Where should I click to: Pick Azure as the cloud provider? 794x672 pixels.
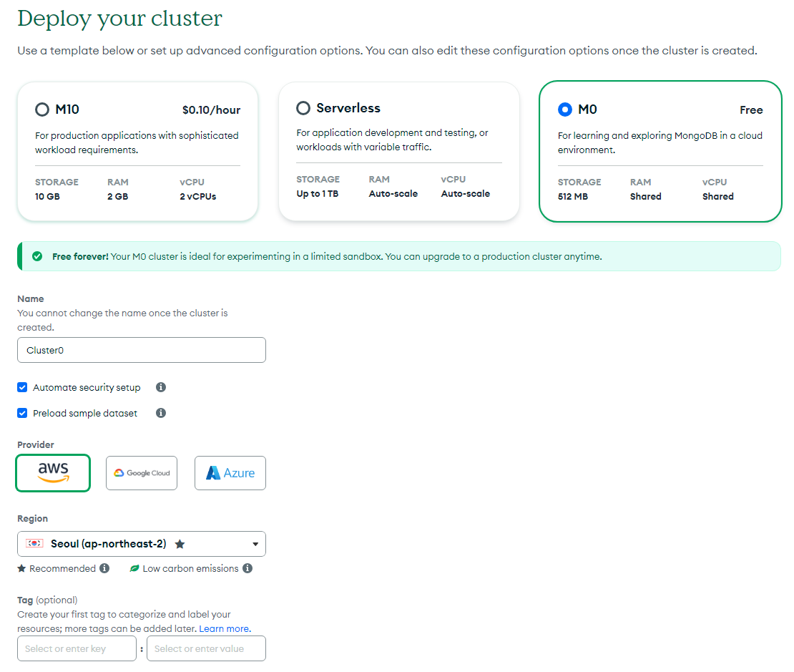tap(230, 473)
